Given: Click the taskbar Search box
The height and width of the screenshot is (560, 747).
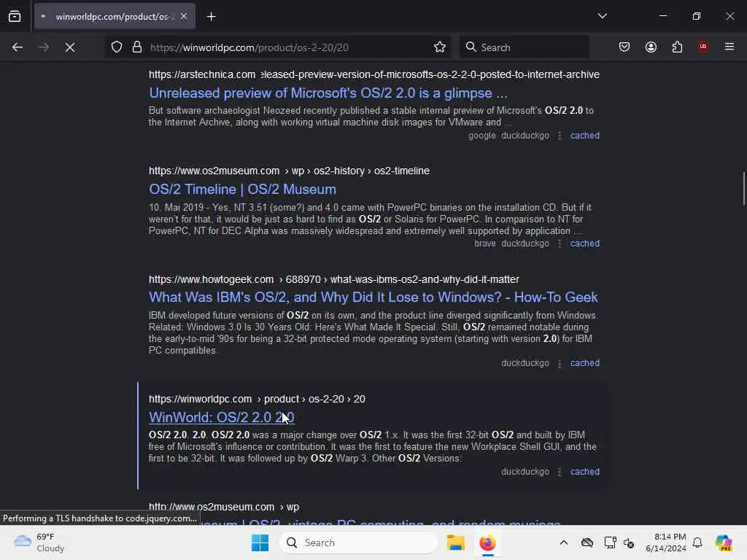Looking at the screenshot, I should 358,542.
